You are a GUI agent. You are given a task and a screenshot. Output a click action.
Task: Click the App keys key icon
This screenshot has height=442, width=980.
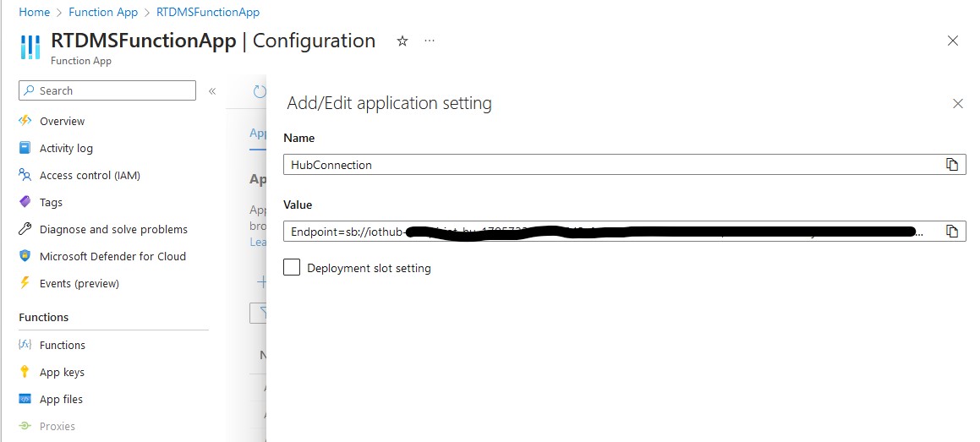point(25,372)
